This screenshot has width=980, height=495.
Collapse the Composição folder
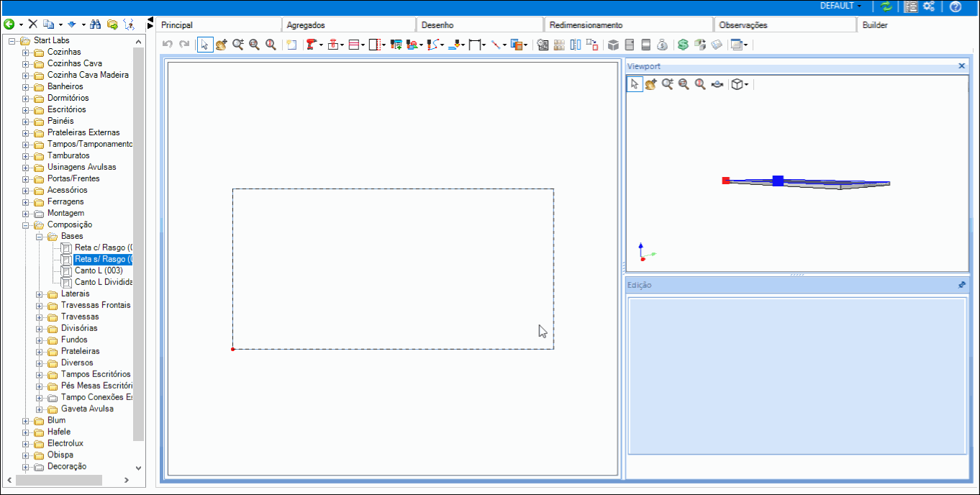coord(26,224)
